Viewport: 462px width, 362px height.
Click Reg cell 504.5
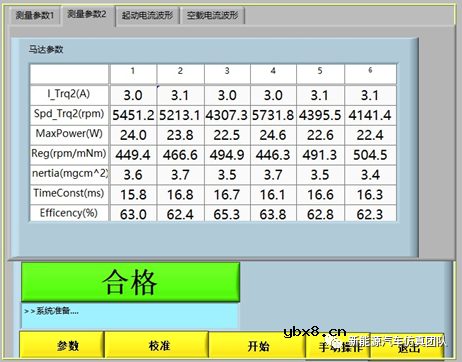(370, 155)
